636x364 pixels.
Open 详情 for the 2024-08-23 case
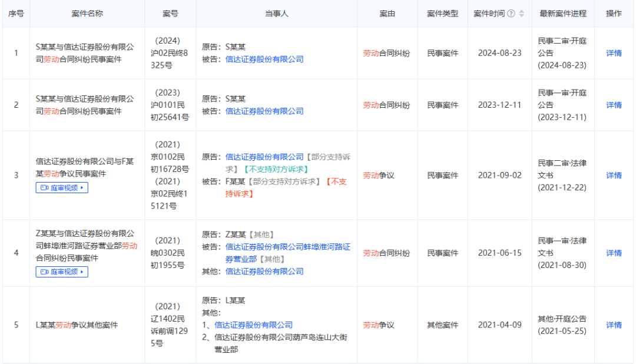pyautogui.click(x=614, y=53)
